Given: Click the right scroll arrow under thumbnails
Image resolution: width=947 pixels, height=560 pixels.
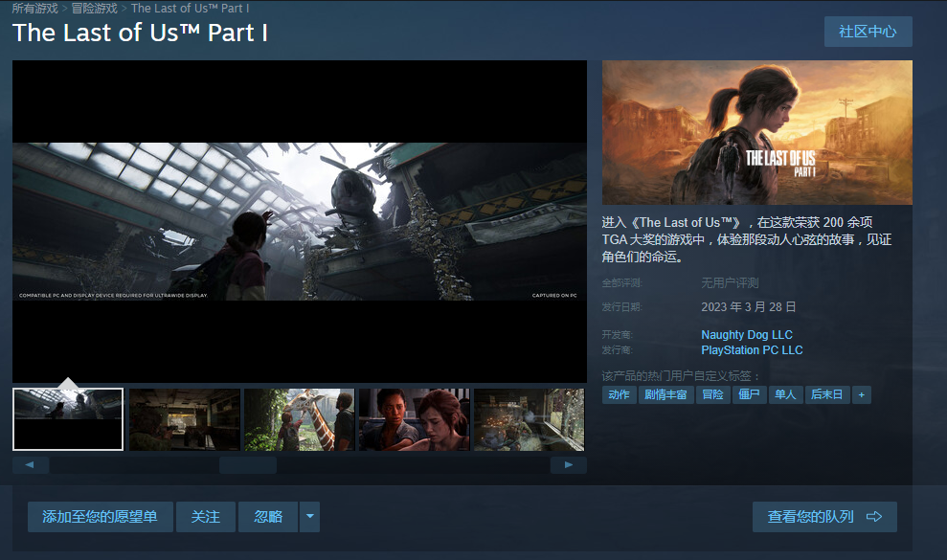Looking at the screenshot, I should (569, 465).
